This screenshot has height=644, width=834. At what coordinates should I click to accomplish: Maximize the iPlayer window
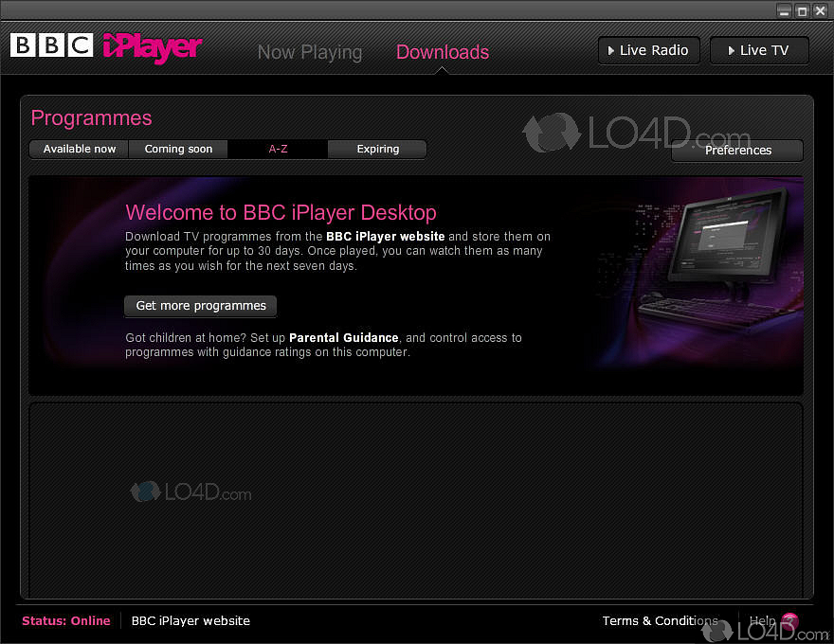[x=803, y=11]
